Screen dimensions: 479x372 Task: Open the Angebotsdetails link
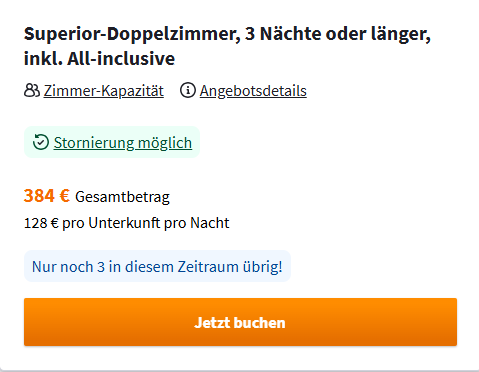(253, 91)
